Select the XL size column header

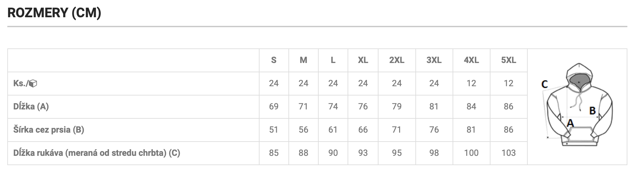(x=363, y=60)
